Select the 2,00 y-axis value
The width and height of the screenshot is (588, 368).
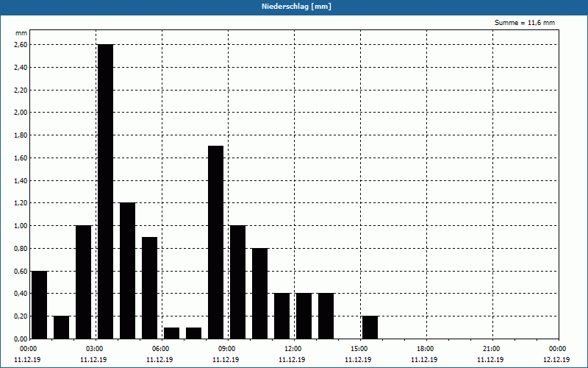click(21, 113)
